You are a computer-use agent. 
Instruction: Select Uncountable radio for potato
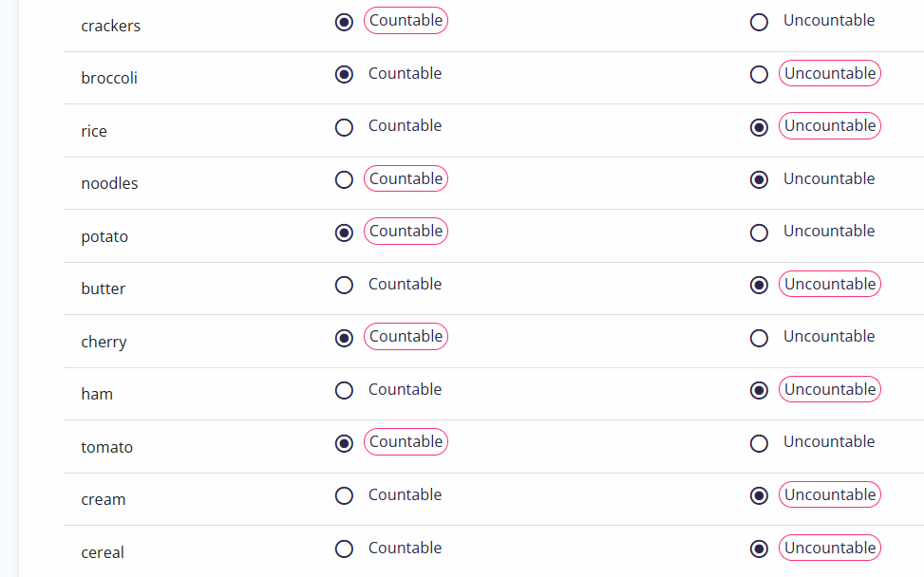coord(759,233)
